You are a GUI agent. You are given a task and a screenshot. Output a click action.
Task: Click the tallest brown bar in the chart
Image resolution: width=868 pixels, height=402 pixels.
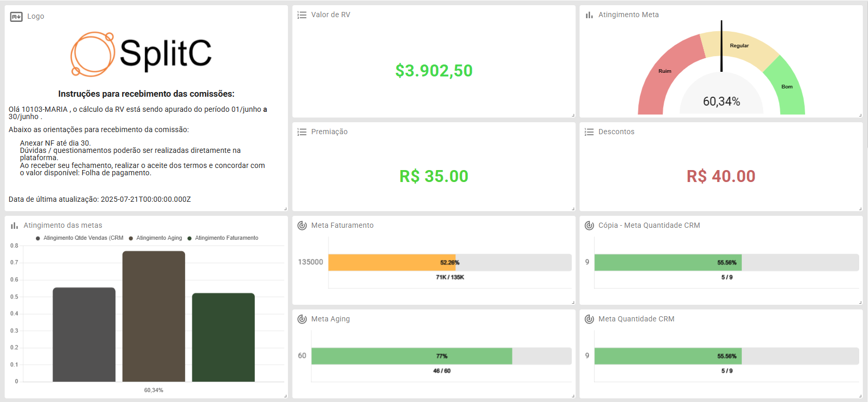pos(154,316)
